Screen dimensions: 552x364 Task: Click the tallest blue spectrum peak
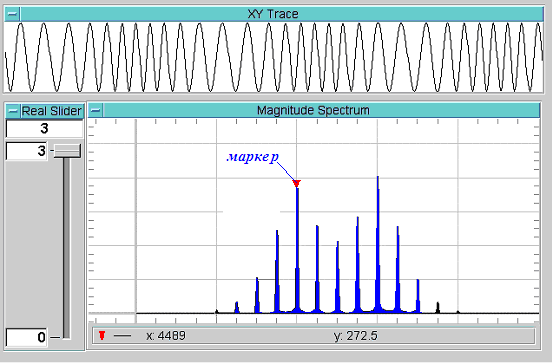tap(378, 245)
